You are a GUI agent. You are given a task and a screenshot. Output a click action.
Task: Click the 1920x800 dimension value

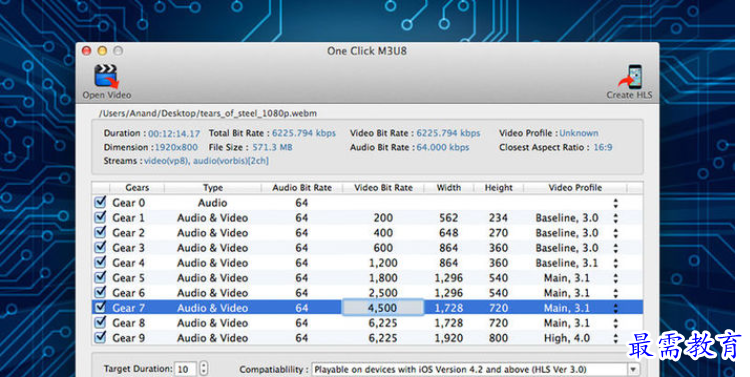176,147
